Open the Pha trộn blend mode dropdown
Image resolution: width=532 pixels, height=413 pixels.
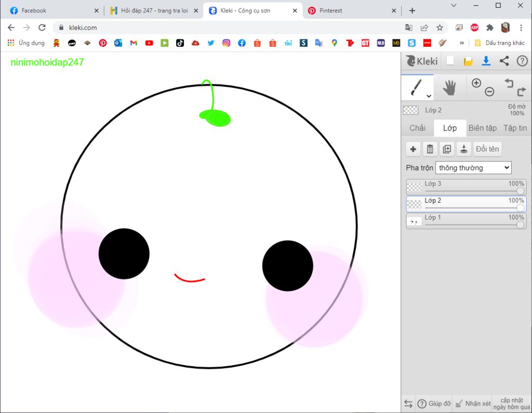coord(473,168)
